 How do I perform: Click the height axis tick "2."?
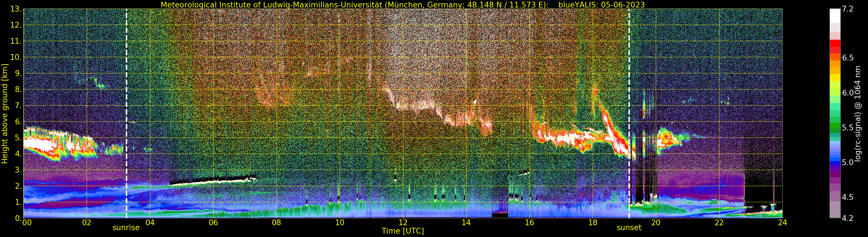[x=18, y=186]
